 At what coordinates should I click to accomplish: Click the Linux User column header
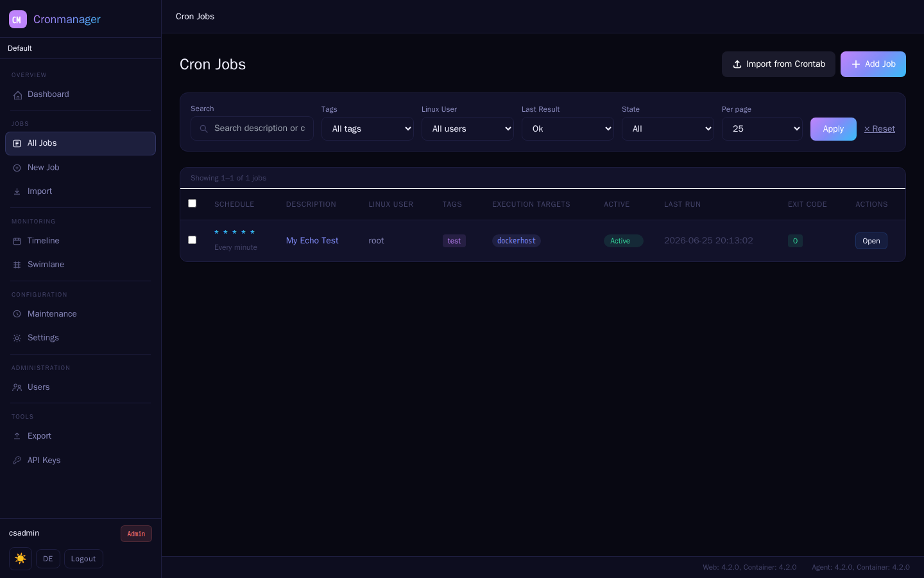[391, 204]
